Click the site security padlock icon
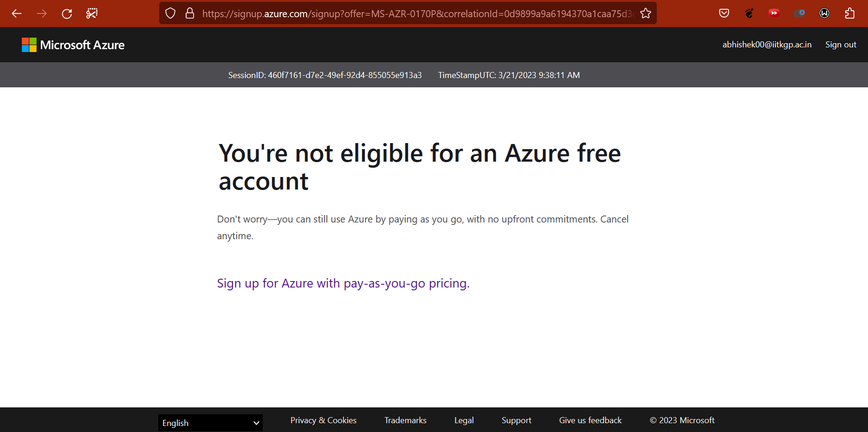Screen dimensions: 868x432 tap(190, 13)
